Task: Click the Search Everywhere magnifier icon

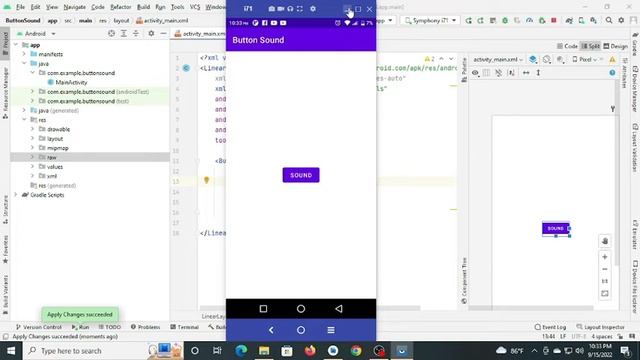Action: (609, 20)
